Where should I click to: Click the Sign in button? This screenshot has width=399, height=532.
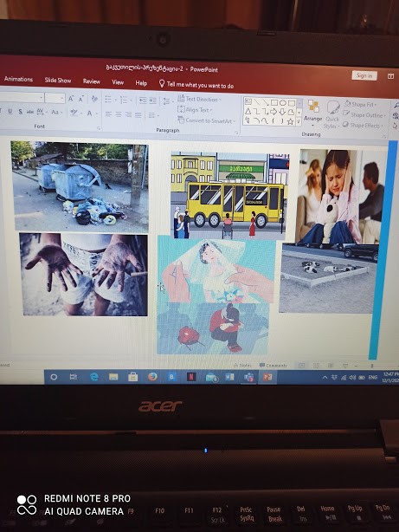[x=364, y=75]
